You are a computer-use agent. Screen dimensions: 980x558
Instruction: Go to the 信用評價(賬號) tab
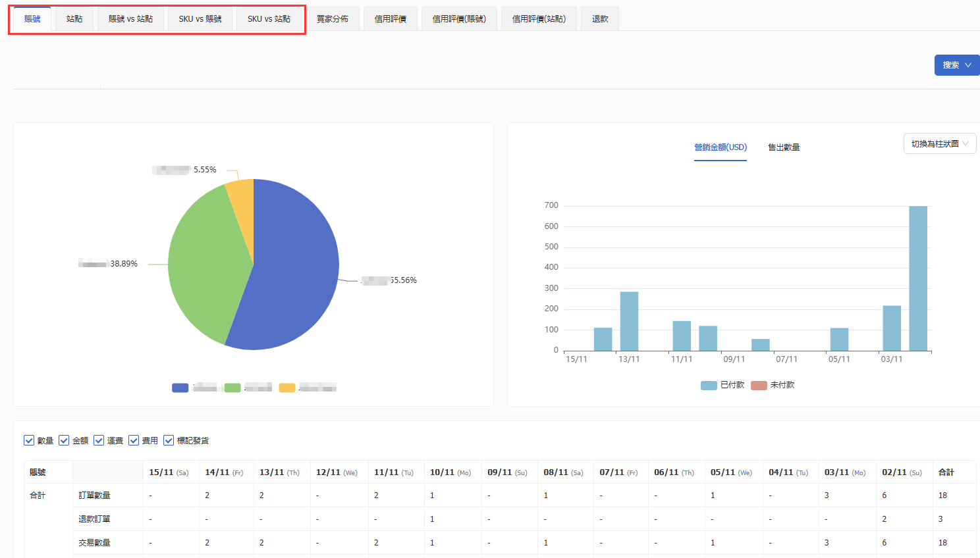tap(459, 19)
